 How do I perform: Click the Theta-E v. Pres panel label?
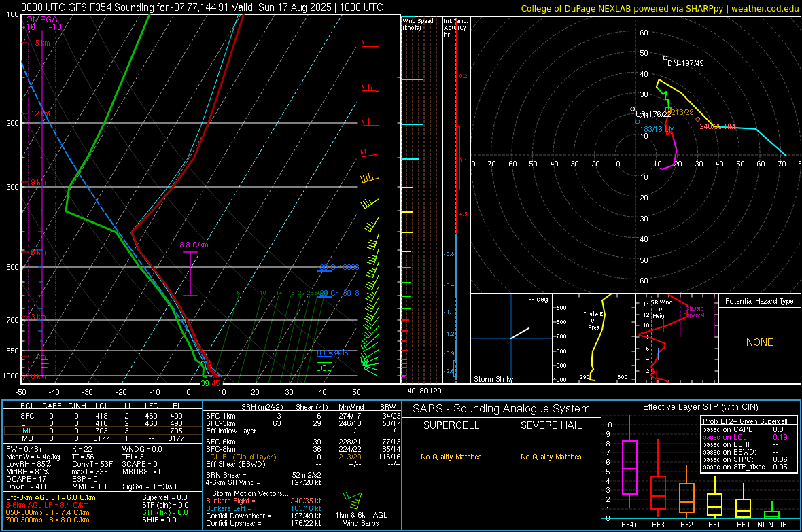point(593,320)
